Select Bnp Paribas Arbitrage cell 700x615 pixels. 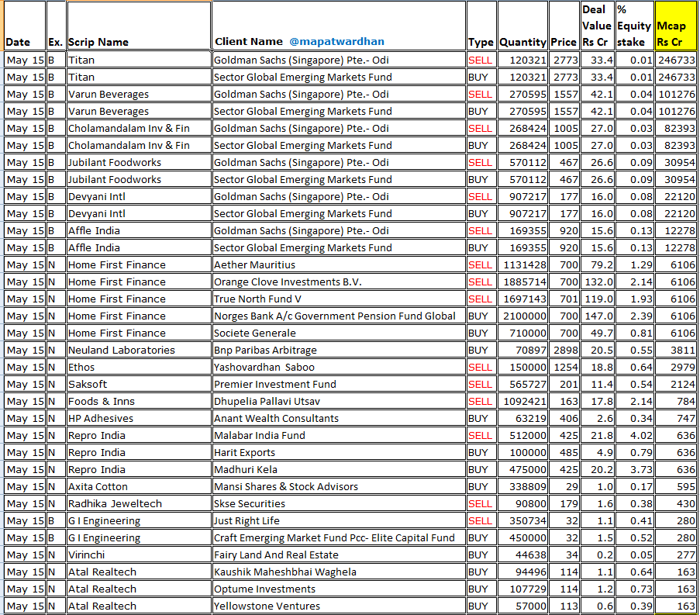[x=339, y=350]
